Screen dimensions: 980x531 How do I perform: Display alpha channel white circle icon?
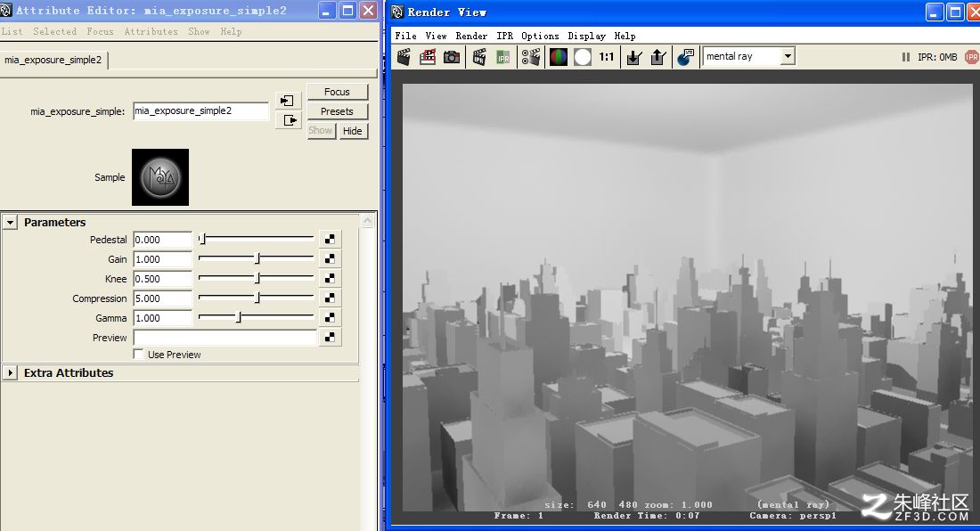tap(583, 57)
